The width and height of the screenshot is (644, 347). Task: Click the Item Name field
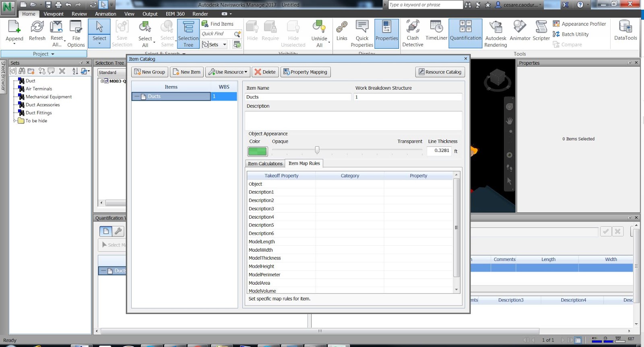point(298,97)
